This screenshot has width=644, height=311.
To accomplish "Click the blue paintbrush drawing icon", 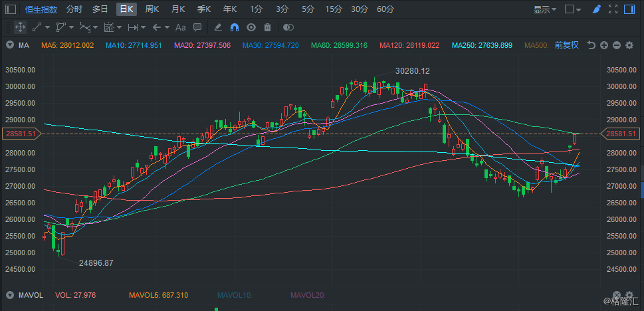I will click(x=596, y=9).
